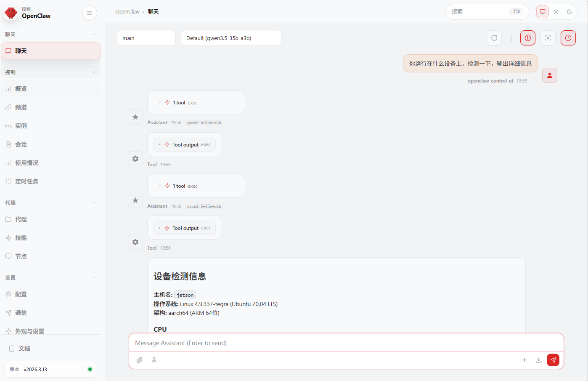Viewport: 588px width, 381px height.
Task: Click the plus icon in message composer
Action: point(524,360)
